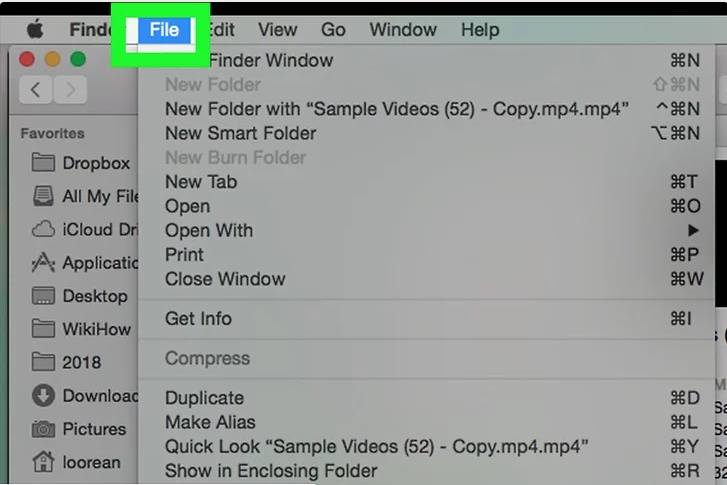Choose New Smart Folder
This screenshot has width=727, height=485.
click(x=427, y=133)
